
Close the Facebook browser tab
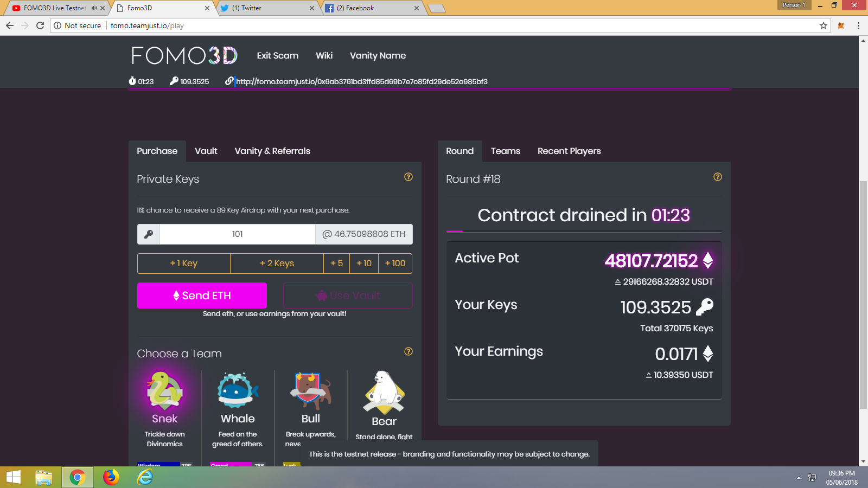pos(417,8)
